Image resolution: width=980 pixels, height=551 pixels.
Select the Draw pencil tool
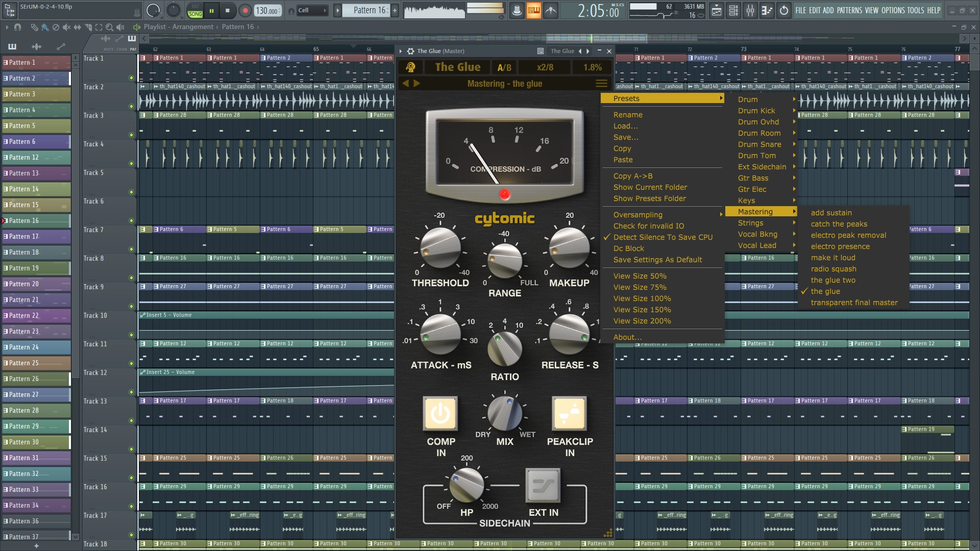tap(34, 27)
